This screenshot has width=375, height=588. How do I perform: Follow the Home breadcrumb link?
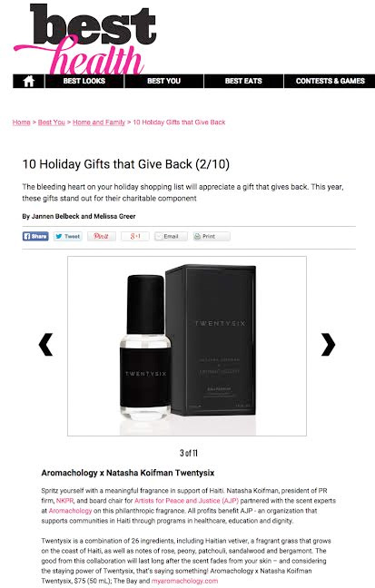[22, 122]
